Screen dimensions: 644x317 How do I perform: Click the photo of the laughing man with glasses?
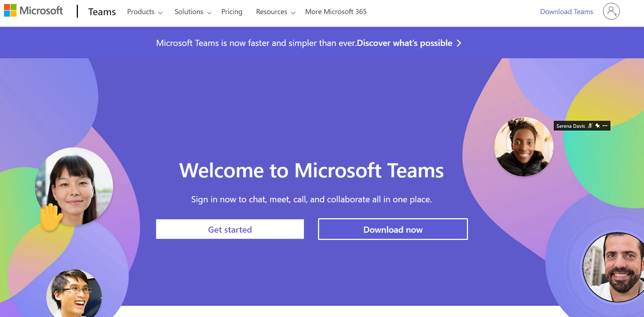pyautogui.click(x=74, y=293)
